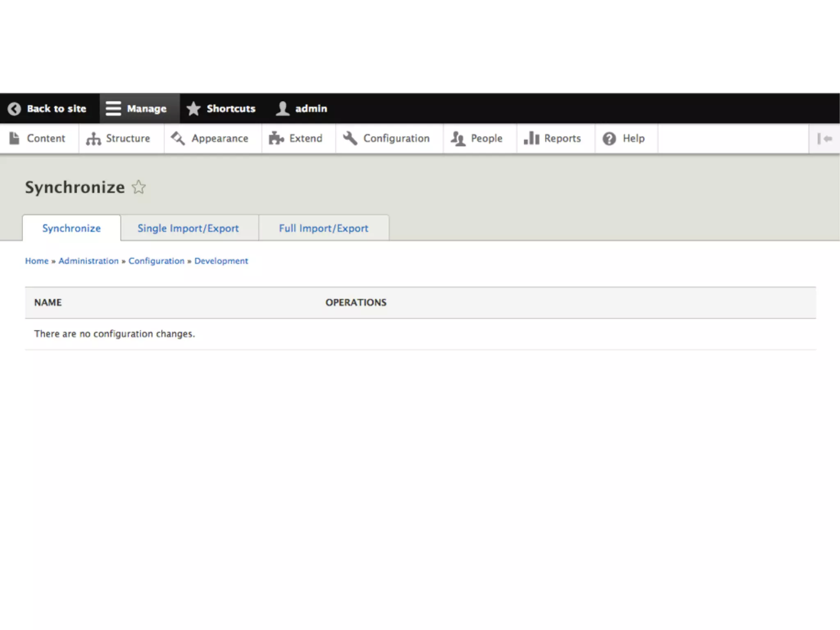840x630 pixels.
Task: Open the Content menu item
Action: pos(46,139)
